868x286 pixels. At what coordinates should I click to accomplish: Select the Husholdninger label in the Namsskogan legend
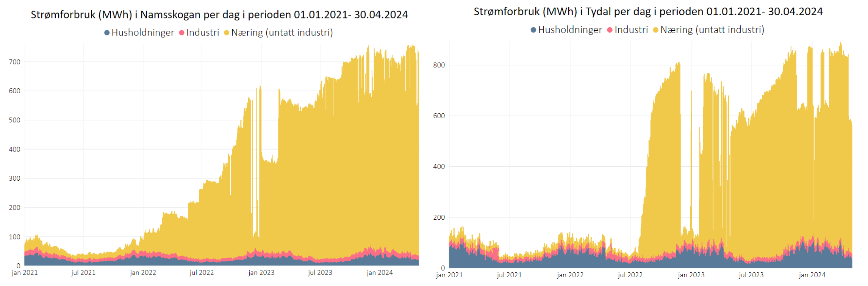143,33
